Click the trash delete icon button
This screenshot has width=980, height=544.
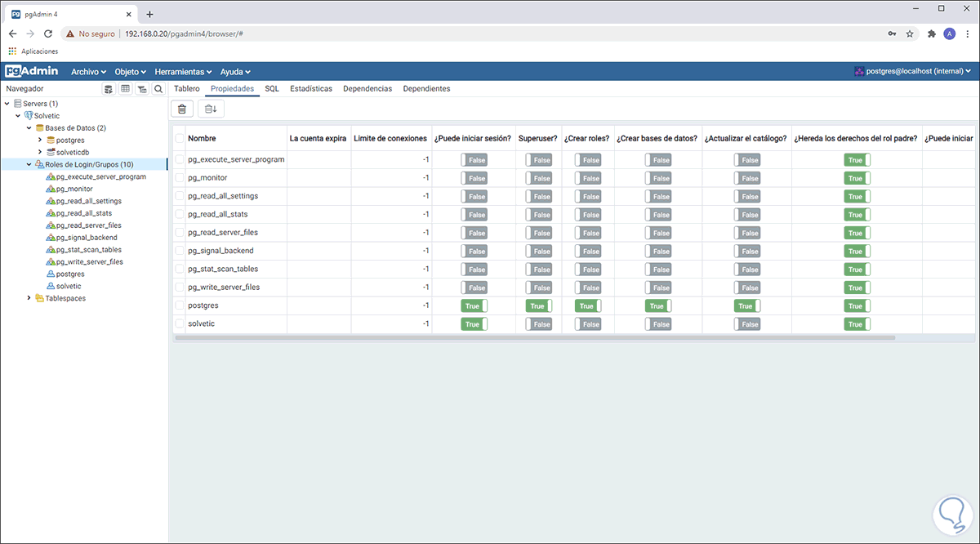[182, 109]
